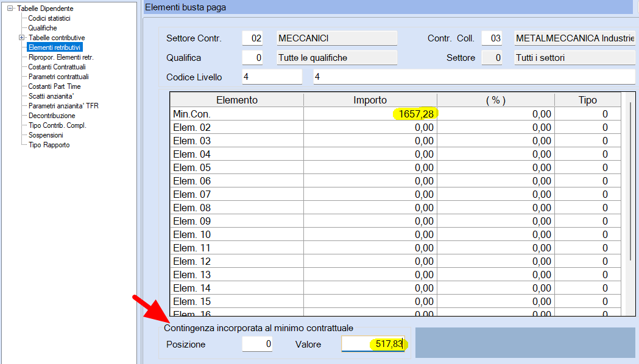Select Elementi retributivi tree item
Image resolution: width=639 pixels, height=364 pixels.
pyautogui.click(x=55, y=47)
